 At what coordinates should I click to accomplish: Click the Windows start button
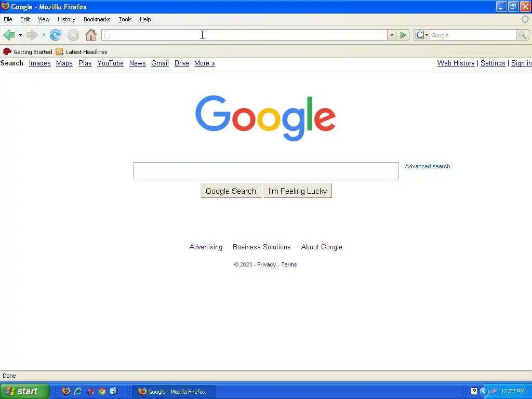click(24, 392)
